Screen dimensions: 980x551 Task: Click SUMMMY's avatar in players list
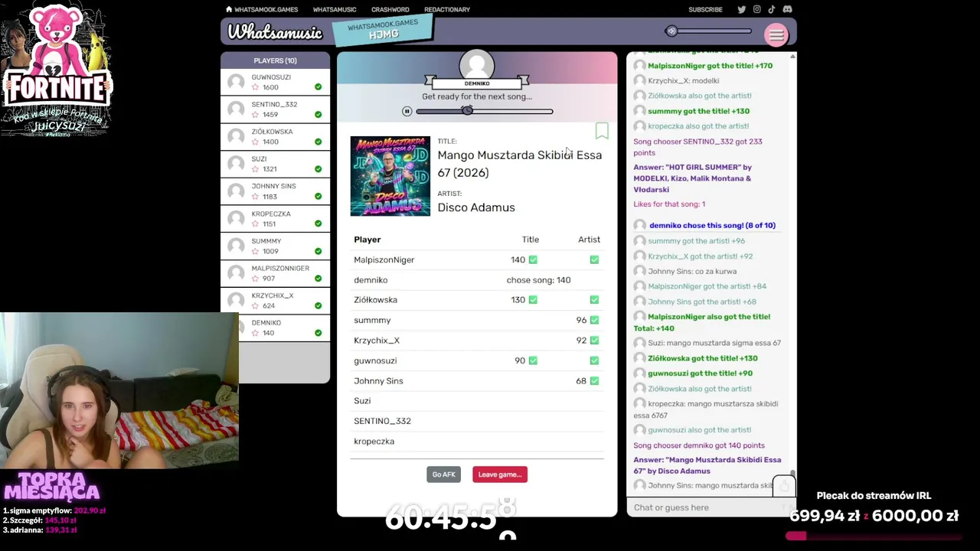[x=237, y=246]
